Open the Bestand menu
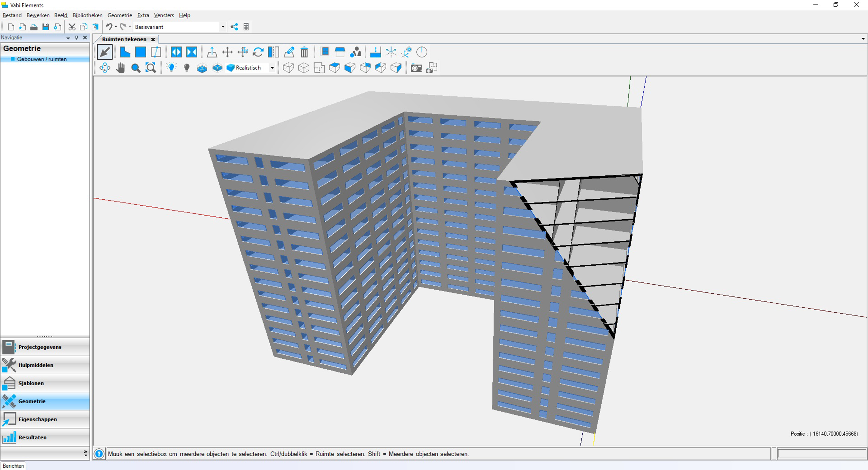The height and width of the screenshot is (470, 868). pyautogui.click(x=12, y=15)
